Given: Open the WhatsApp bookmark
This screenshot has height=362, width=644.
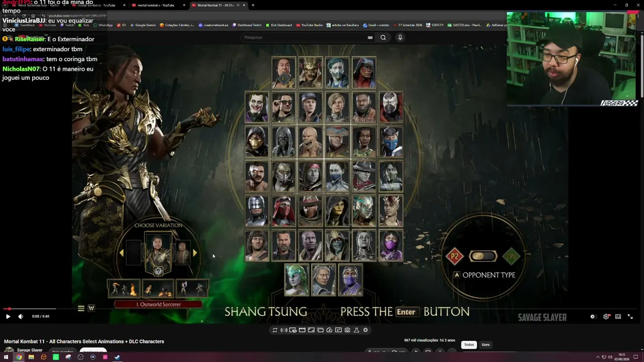Looking at the screenshot, I should 104,25.
